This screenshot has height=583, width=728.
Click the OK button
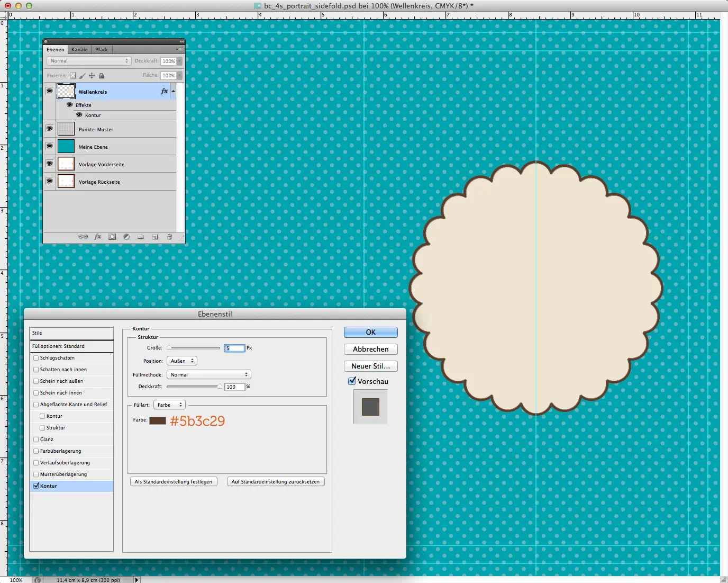(x=370, y=332)
